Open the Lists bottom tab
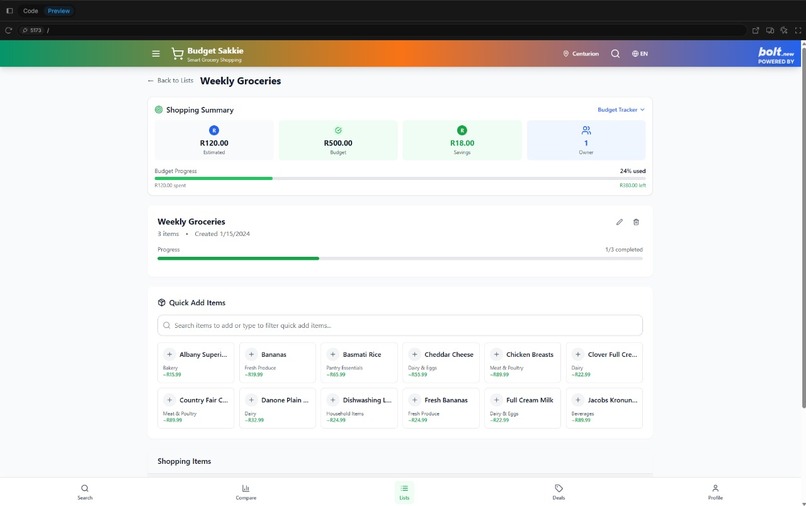This screenshot has width=806, height=506. [404, 492]
